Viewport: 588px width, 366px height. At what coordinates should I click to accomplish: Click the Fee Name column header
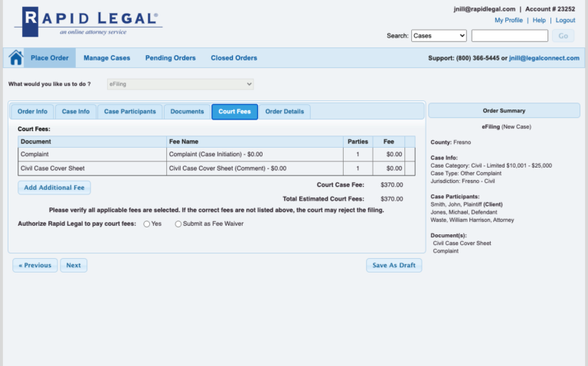[x=255, y=142]
